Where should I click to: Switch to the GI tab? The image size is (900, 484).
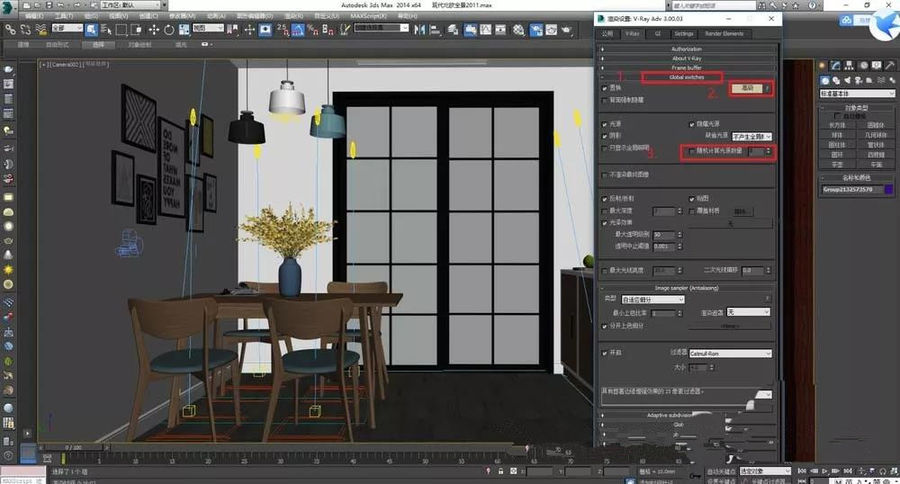(657, 34)
